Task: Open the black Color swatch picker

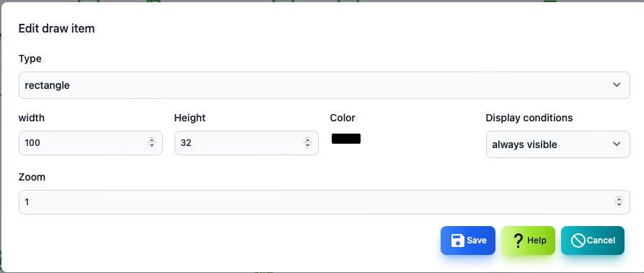Action: (x=346, y=139)
